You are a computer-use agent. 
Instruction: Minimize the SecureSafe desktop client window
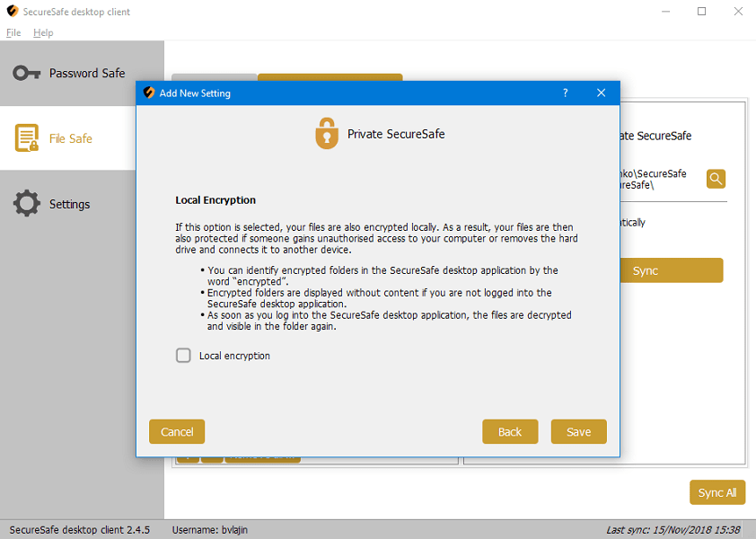(666, 11)
